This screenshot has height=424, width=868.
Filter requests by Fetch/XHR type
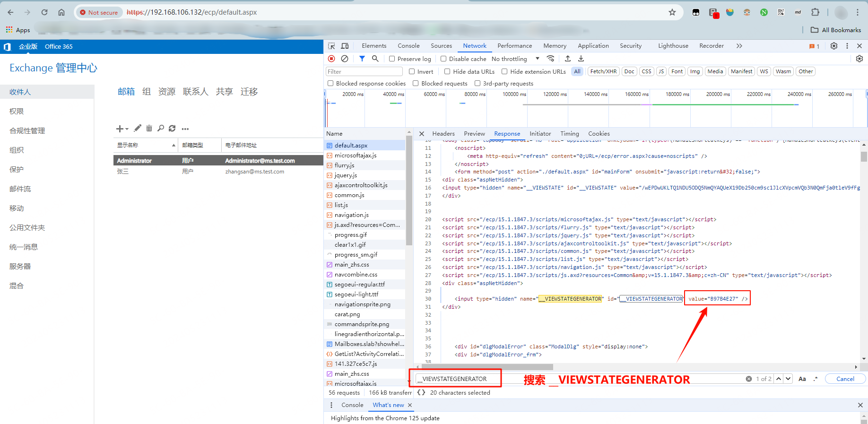[603, 71]
